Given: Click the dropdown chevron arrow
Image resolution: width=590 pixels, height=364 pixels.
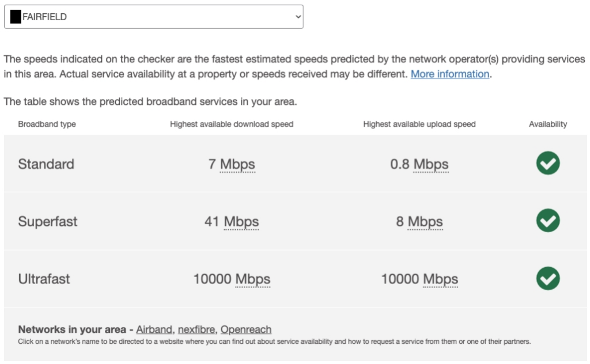Looking at the screenshot, I should (x=298, y=17).
